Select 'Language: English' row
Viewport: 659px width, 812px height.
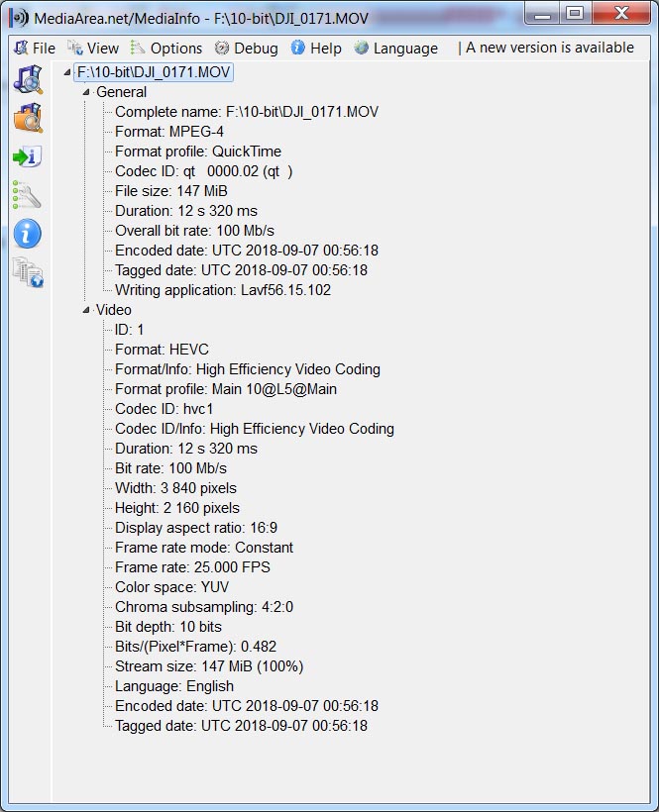pos(174,686)
